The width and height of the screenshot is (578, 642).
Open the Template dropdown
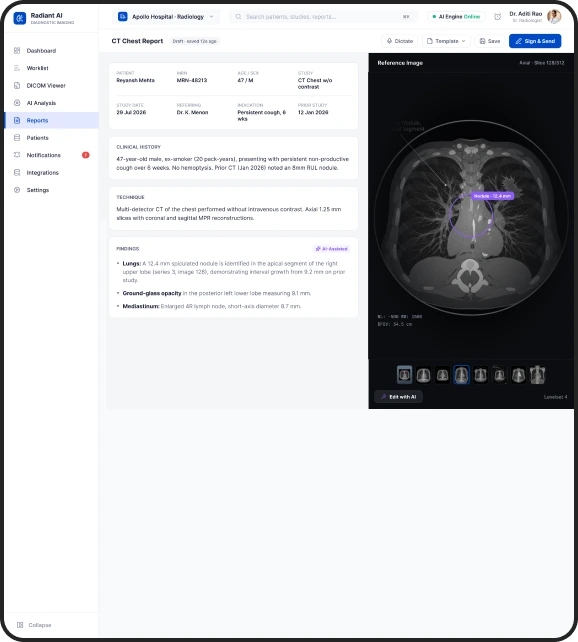tap(446, 41)
